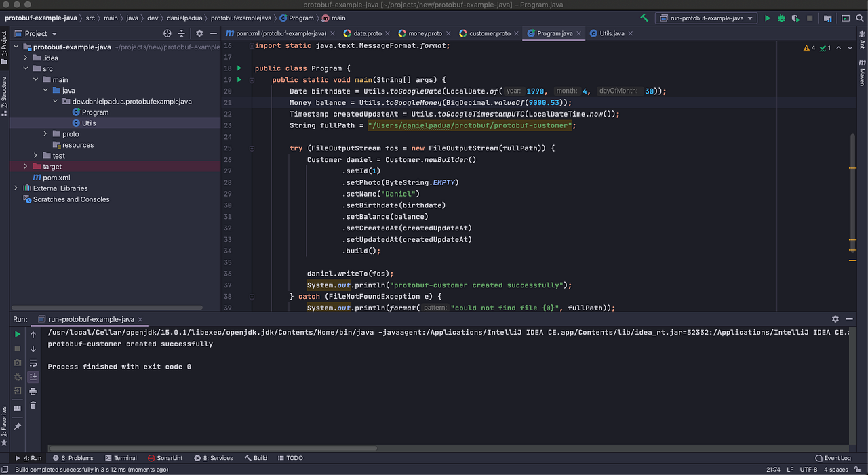
Task: Rerun the app from the Run panel
Action: [18, 333]
